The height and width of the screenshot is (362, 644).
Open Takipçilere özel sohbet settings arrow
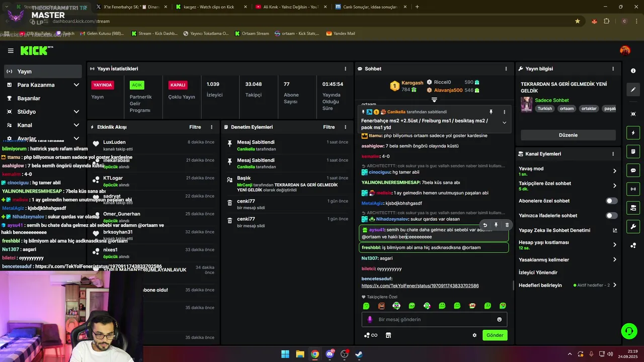[614, 186]
